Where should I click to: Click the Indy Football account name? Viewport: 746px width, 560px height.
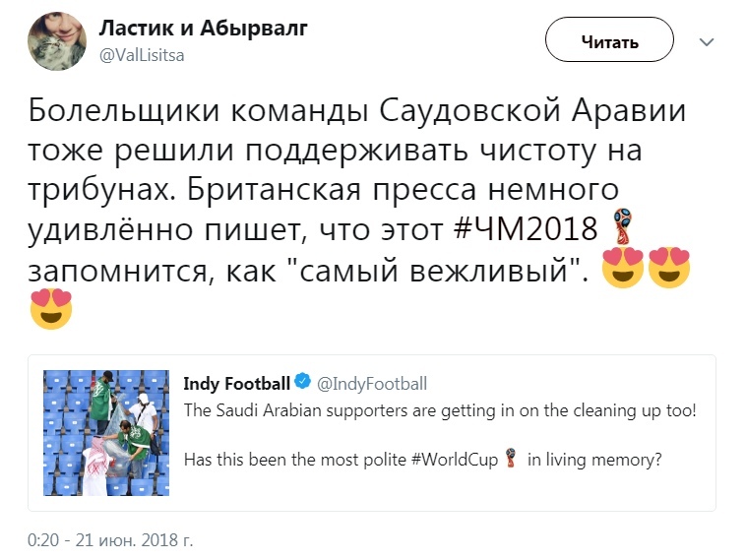[x=237, y=383]
